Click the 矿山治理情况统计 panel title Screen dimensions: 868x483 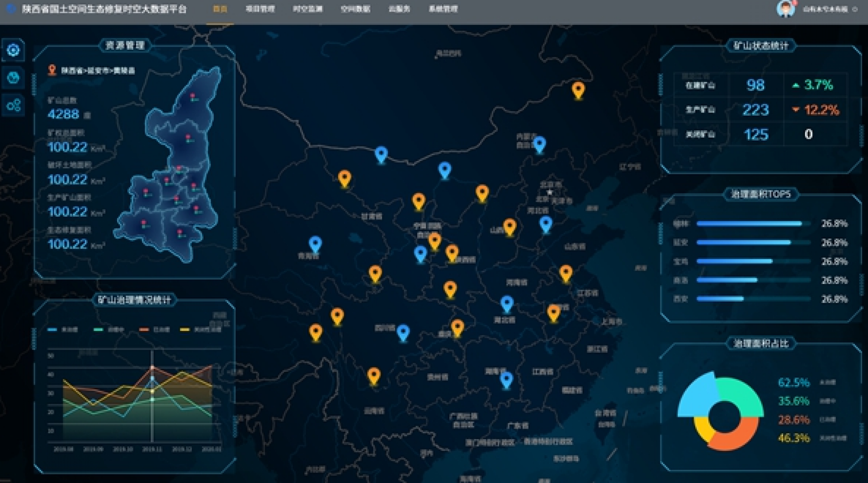(x=134, y=300)
